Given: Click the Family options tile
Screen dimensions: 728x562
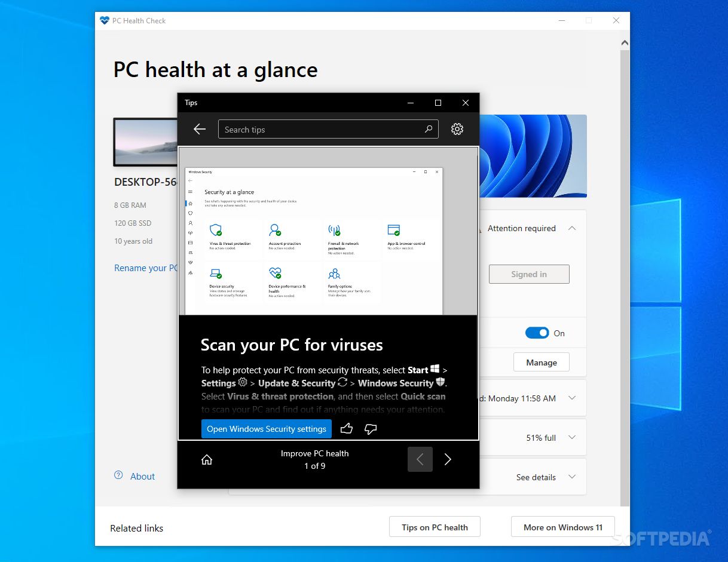Looking at the screenshot, I should (x=351, y=282).
